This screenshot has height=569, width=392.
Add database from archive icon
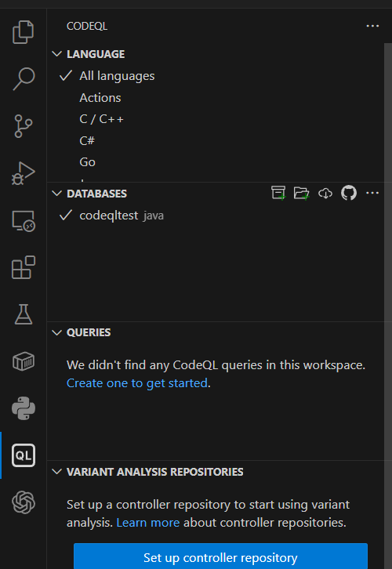point(278,193)
